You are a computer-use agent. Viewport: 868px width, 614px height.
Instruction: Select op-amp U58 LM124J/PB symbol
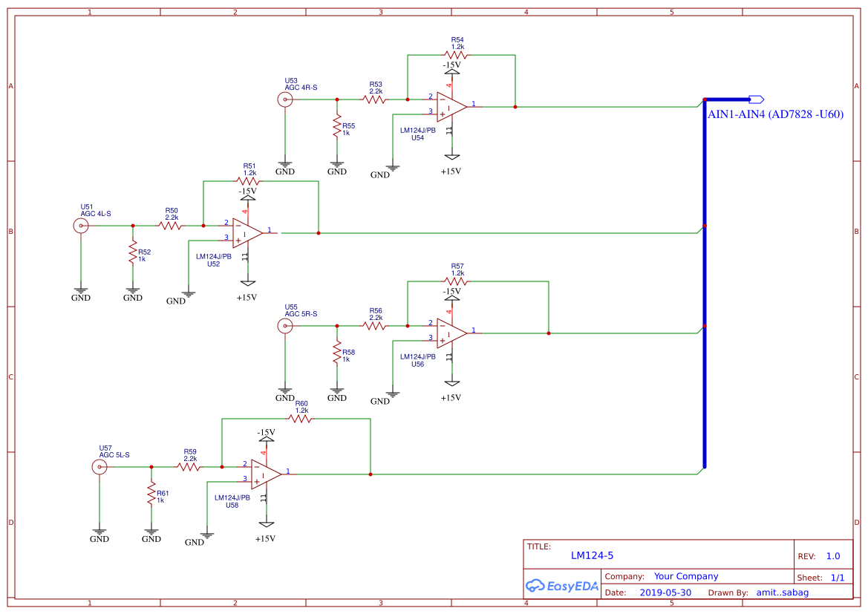(265, 473)
